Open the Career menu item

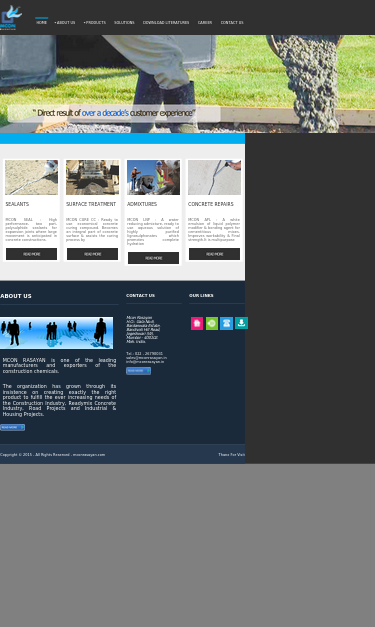click(x=205, y=22)
